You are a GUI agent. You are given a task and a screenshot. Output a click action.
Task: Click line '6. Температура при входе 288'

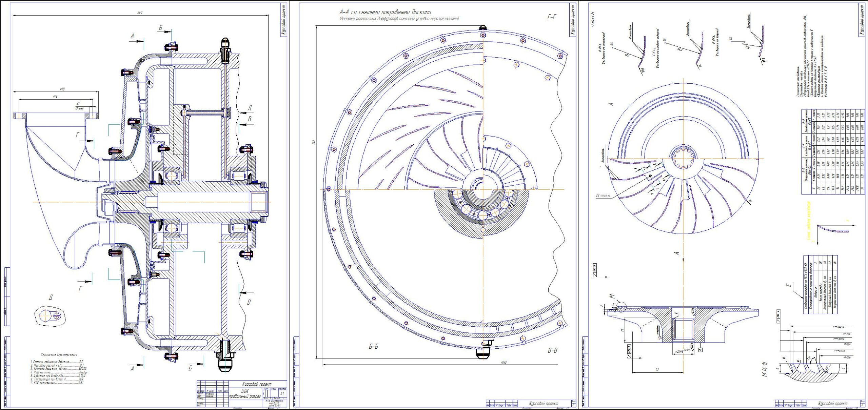tap(57, 379)
